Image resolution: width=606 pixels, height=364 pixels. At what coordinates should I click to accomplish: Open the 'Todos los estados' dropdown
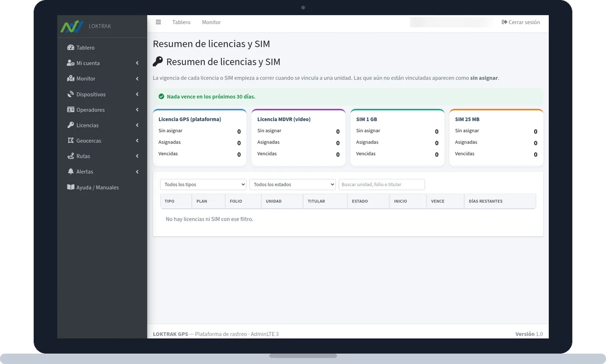click(292, 185)
